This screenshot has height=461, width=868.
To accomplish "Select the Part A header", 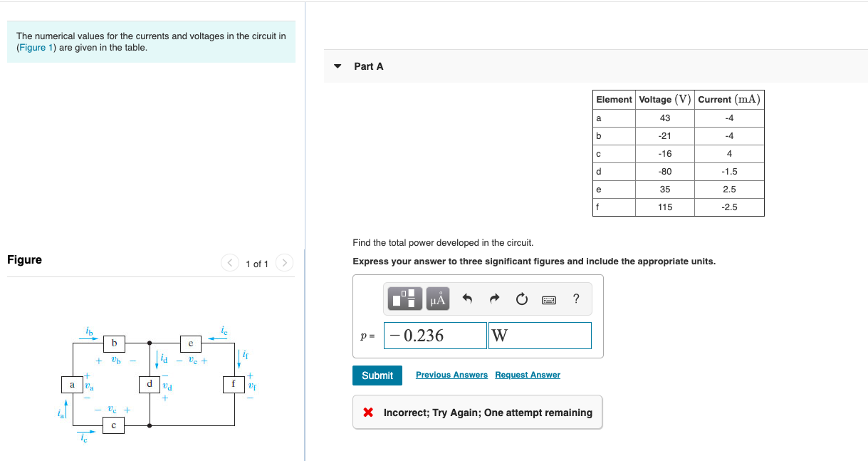I will point(368,66).
